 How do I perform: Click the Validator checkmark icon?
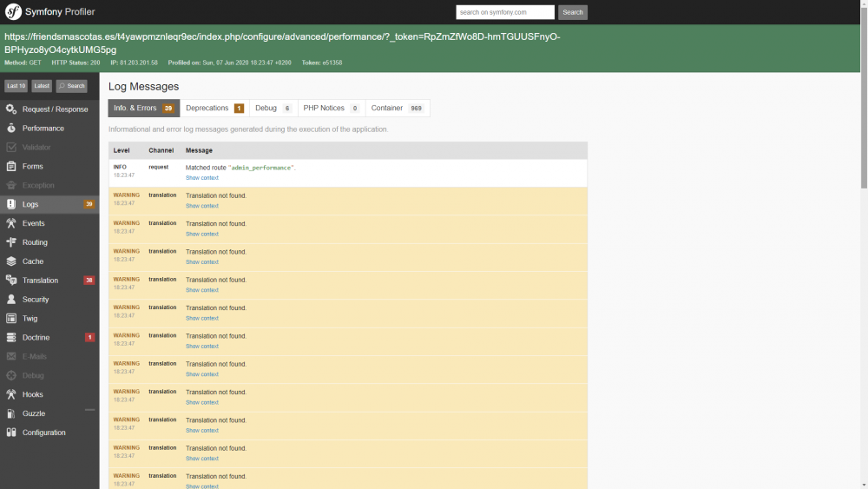11,148
